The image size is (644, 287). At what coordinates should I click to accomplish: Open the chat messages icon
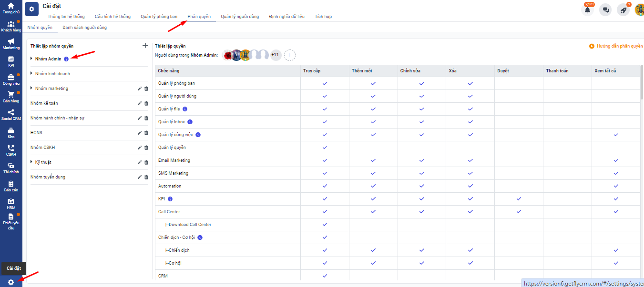coord(605,10)
